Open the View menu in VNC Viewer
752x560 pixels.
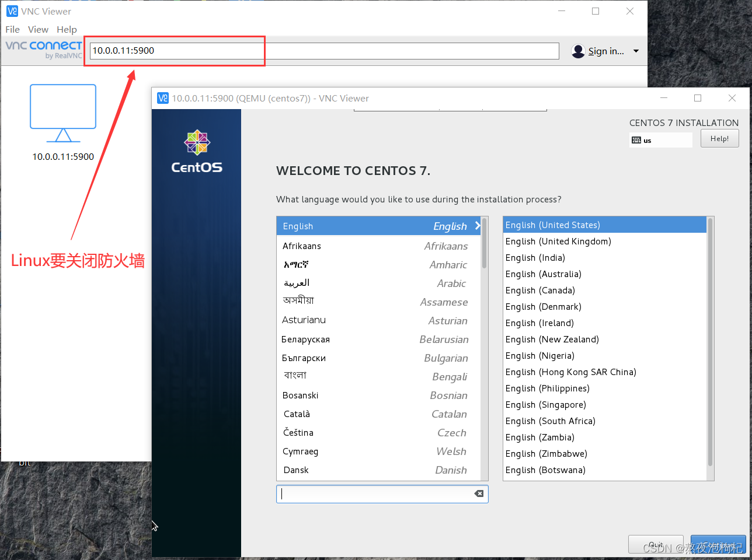[38, 29]
